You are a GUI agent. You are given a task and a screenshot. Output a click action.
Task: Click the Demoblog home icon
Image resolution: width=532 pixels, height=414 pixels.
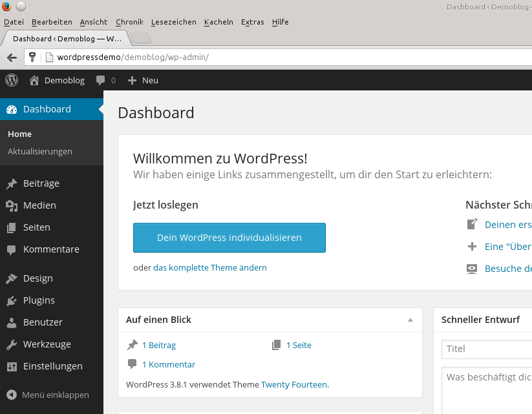click(34, 80)
